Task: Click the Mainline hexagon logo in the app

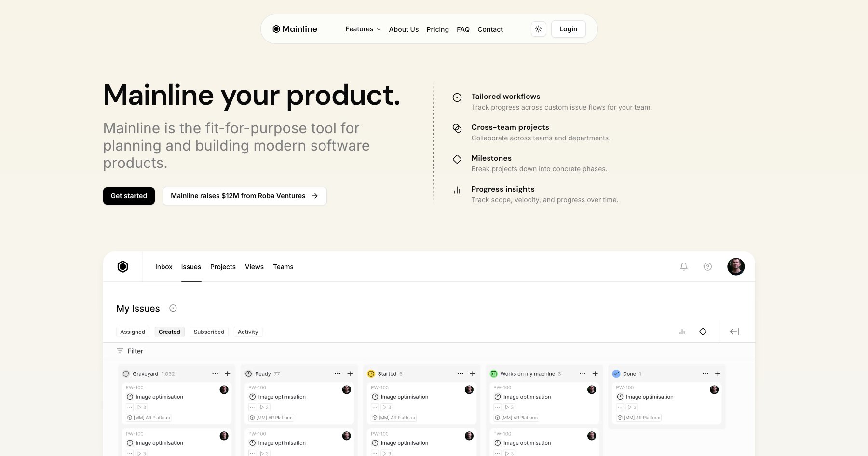Action: (x=123, y=266)
